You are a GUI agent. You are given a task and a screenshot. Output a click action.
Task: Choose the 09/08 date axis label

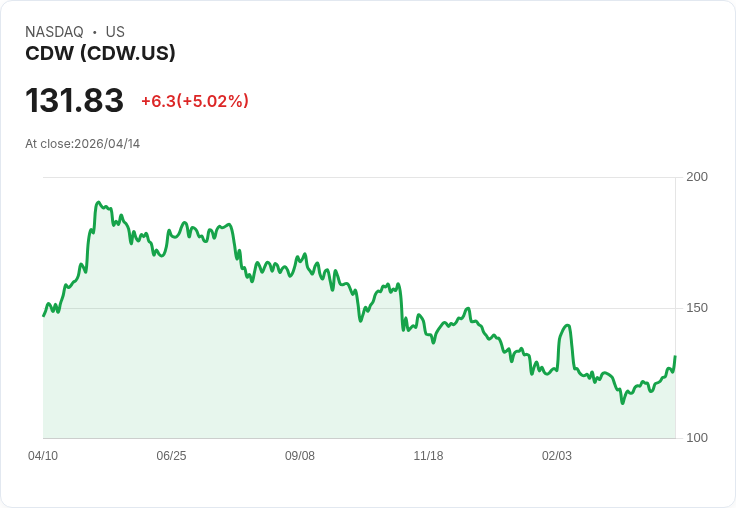[x=300, y=456]
